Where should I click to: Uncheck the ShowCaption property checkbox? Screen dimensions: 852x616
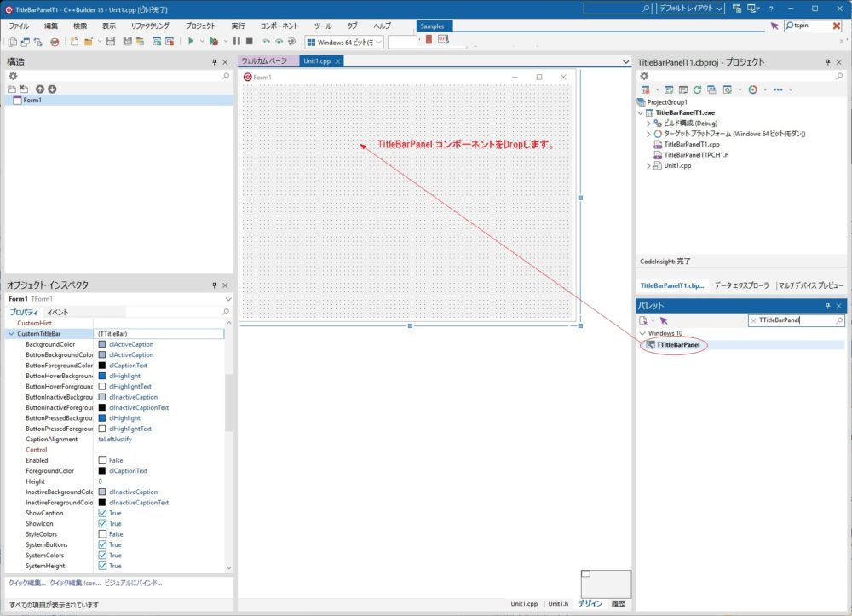[x=102, y=513]
